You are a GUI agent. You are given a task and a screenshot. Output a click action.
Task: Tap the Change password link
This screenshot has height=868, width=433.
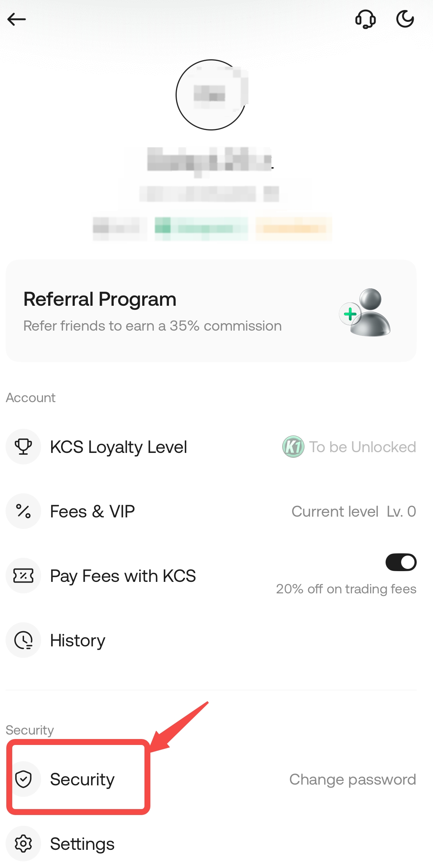coord(352,779)
